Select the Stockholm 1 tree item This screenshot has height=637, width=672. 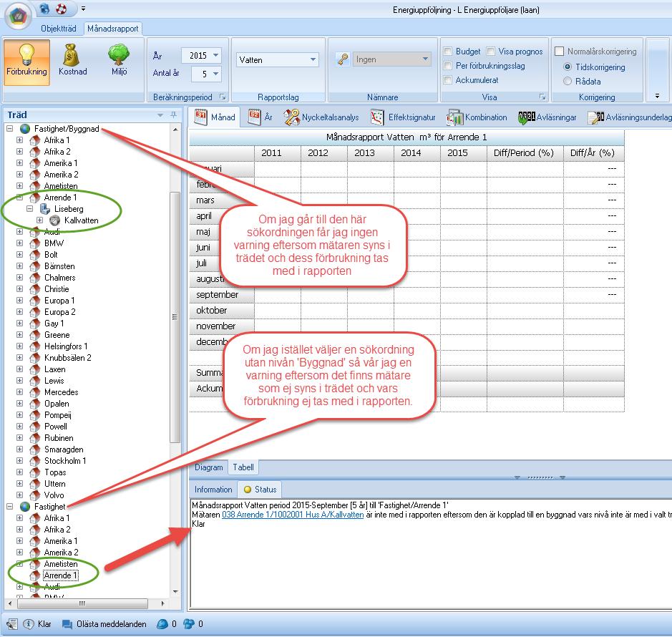[65, 461]
